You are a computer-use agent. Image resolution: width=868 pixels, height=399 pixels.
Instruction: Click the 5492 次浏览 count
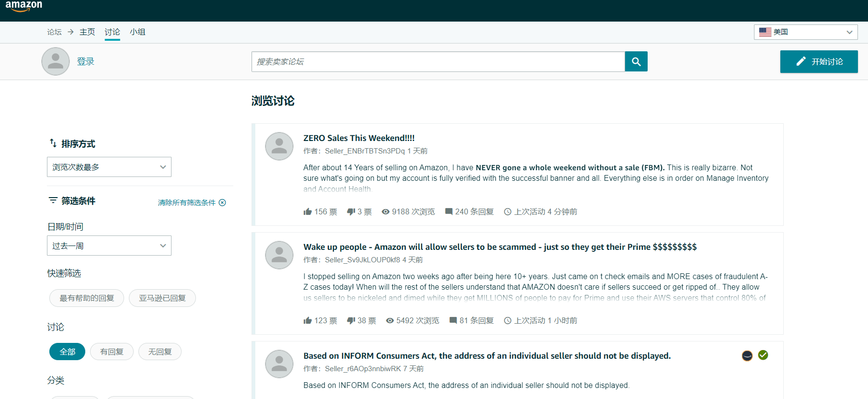click(x=418, y=320)
